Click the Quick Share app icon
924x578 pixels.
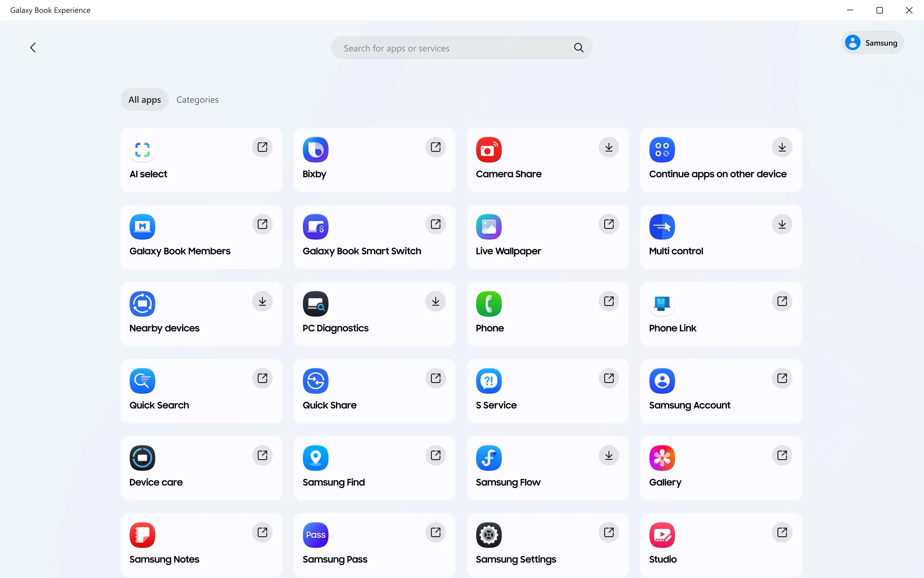315,381
